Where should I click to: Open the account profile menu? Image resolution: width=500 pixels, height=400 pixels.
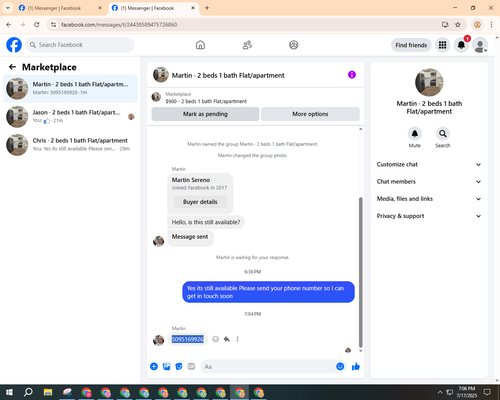(x=480, y=45)
